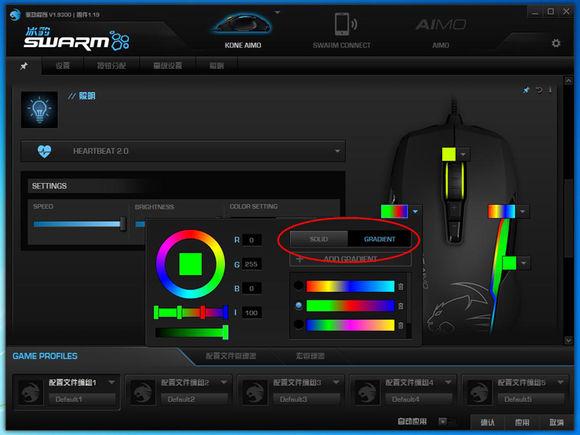Viewport: 580px width, 435px height.
Task: Open the gear settings icon at top right
Action: click(x=556, y=43)
